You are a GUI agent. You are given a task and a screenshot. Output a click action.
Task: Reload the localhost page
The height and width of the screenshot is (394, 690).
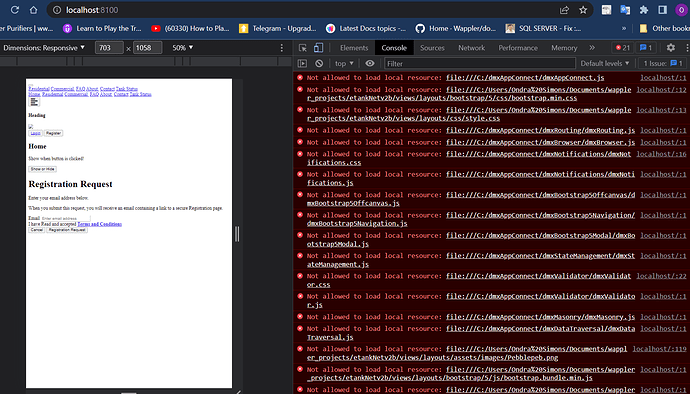15,10
